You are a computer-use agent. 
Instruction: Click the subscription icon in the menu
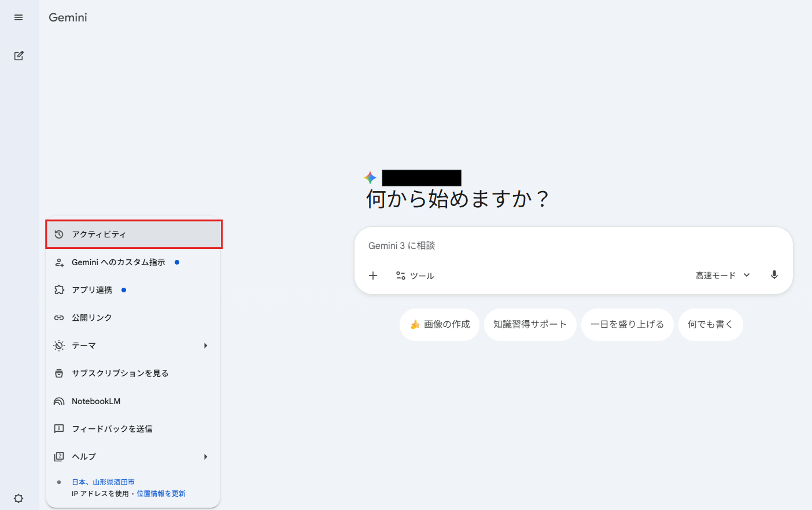coord(59,373)
